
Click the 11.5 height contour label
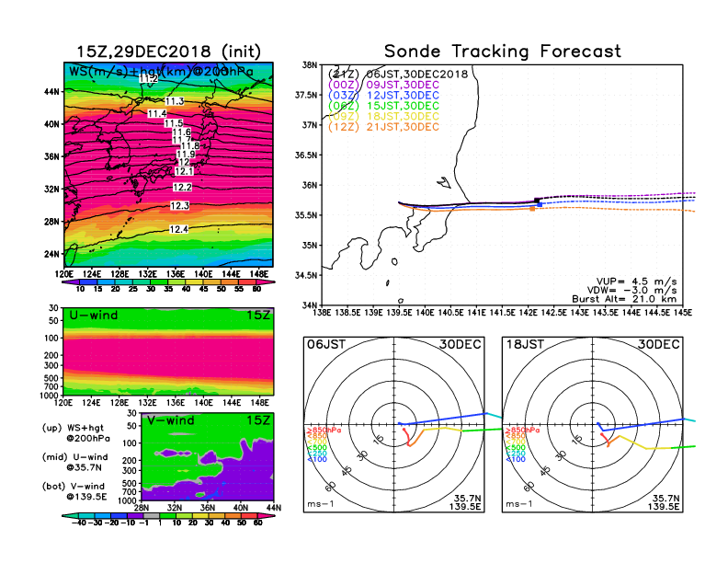[x=174, y=123]
